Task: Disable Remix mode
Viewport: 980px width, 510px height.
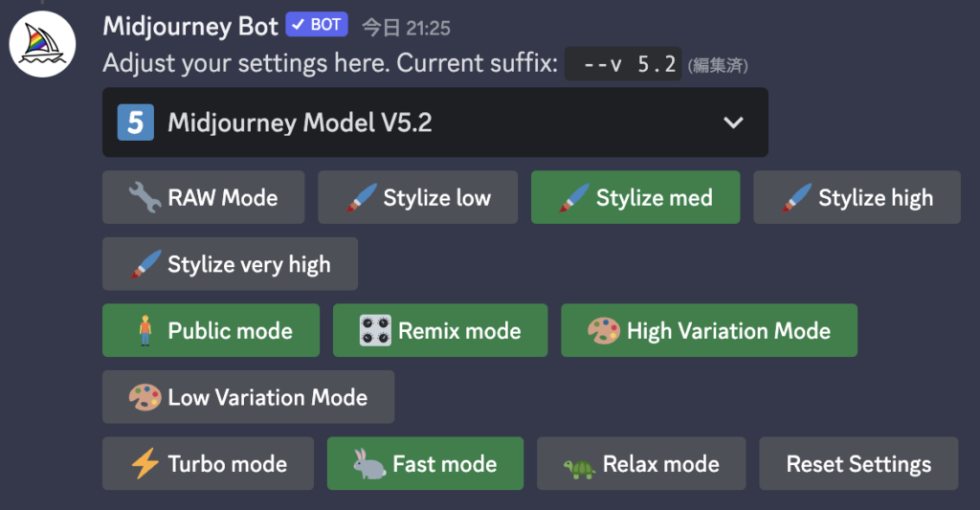Action: 440,331
